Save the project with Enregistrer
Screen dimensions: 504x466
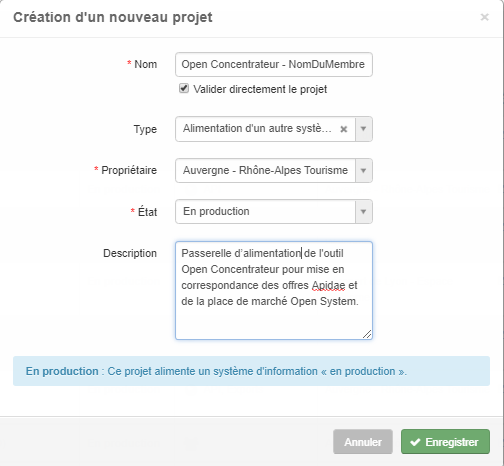(445, 442)
